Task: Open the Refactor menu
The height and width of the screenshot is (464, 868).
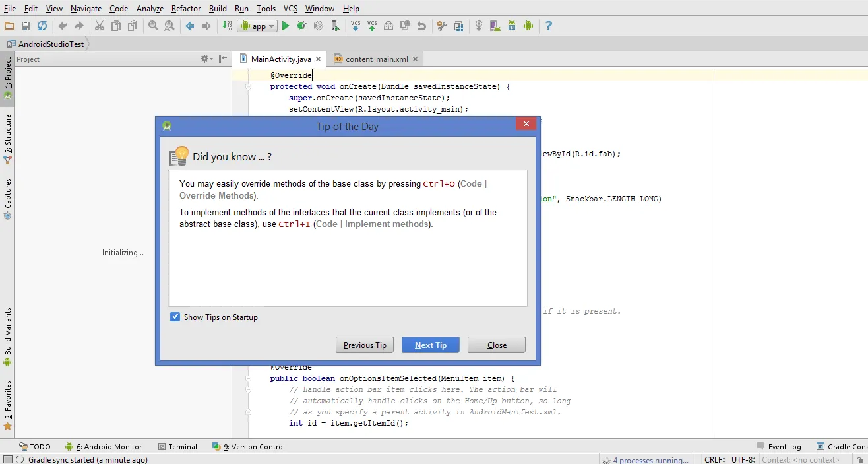Action: pyautogui.click(x=186, y=9)
